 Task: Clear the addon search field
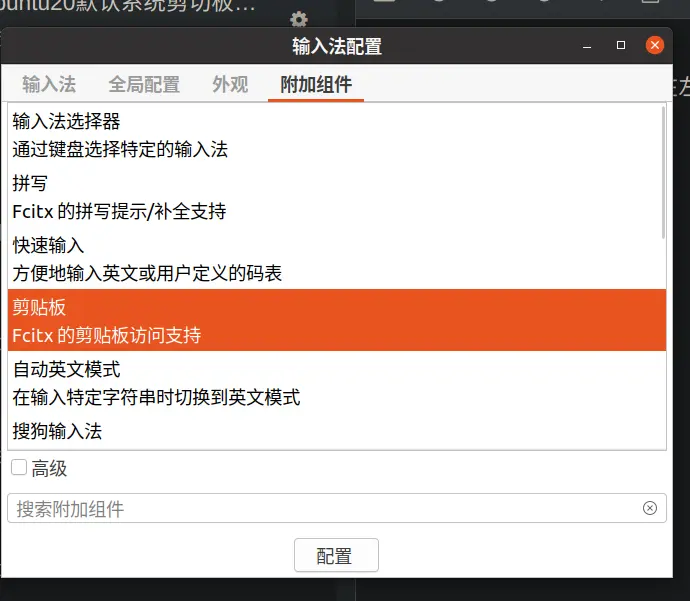coord(650,508)
